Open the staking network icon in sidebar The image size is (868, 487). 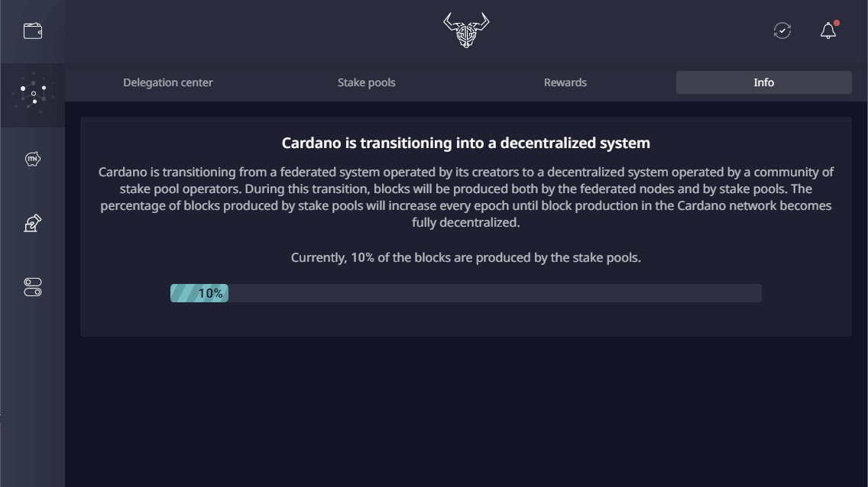[33, 95]
